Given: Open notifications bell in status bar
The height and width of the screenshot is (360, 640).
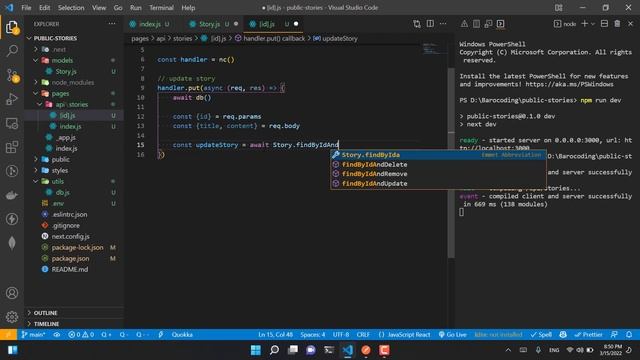Looking at the screenshot, I should tap(629, 334).
